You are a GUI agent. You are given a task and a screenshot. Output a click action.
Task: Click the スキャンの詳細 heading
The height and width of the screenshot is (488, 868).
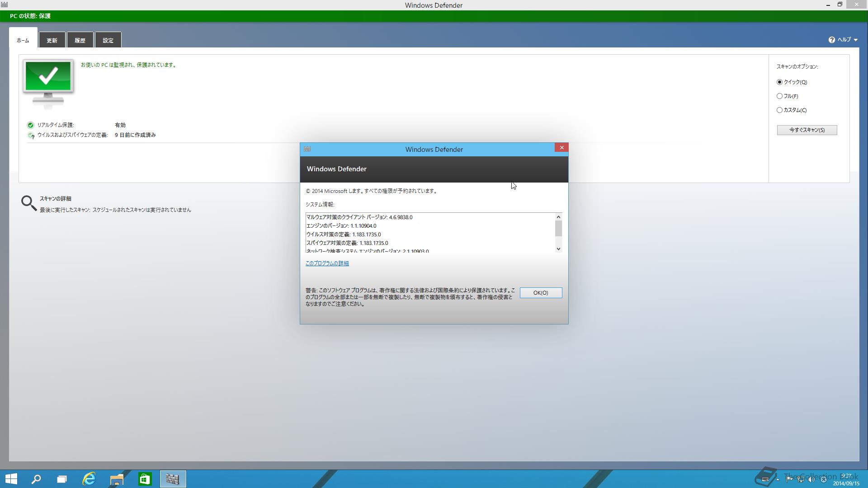[x=56, y=199]
